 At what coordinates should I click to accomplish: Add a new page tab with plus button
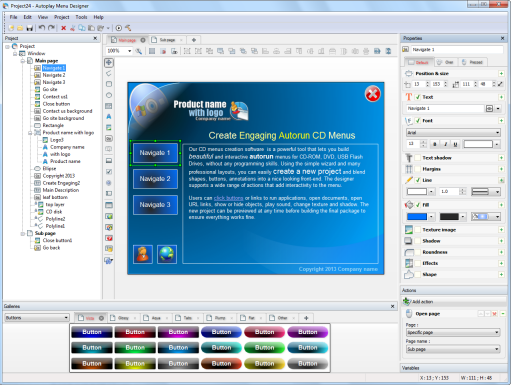coord(194,40)
